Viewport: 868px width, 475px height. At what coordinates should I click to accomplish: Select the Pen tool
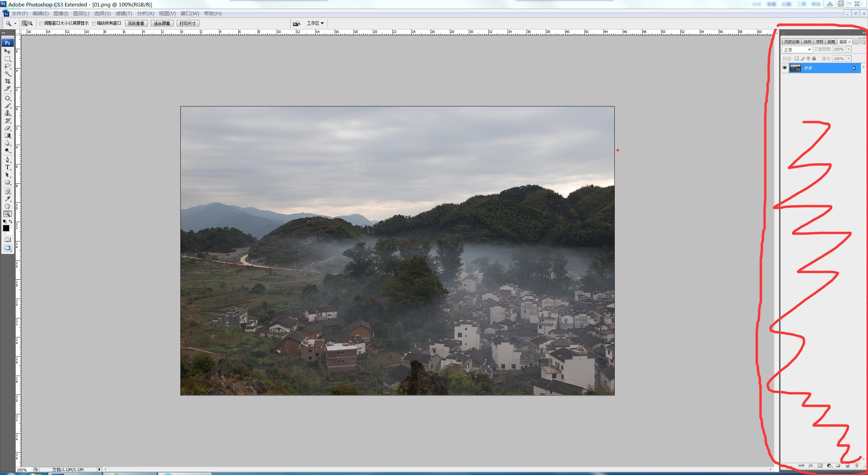coord(7,159)
